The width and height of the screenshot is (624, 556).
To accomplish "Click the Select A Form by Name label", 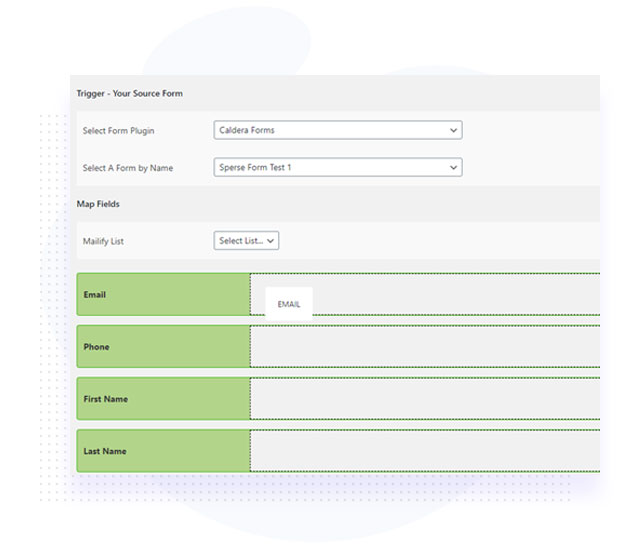I will [x=128, y=168].
